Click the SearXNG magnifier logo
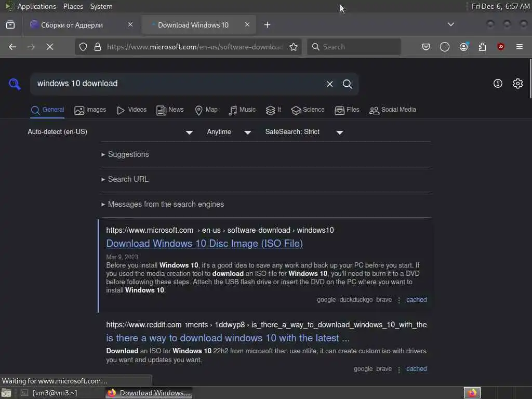This screenshot has height=399, width=532. coord(15,84)
